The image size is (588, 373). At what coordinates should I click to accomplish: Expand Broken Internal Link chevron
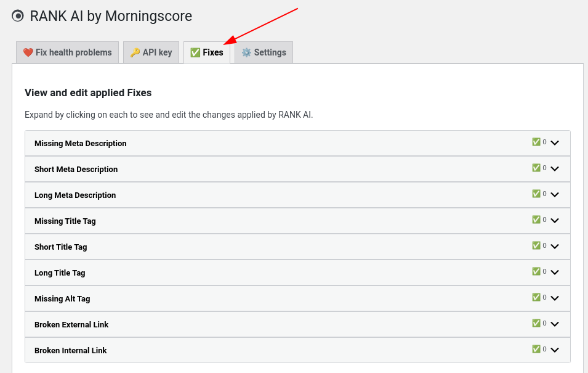(x=555, y=350)
